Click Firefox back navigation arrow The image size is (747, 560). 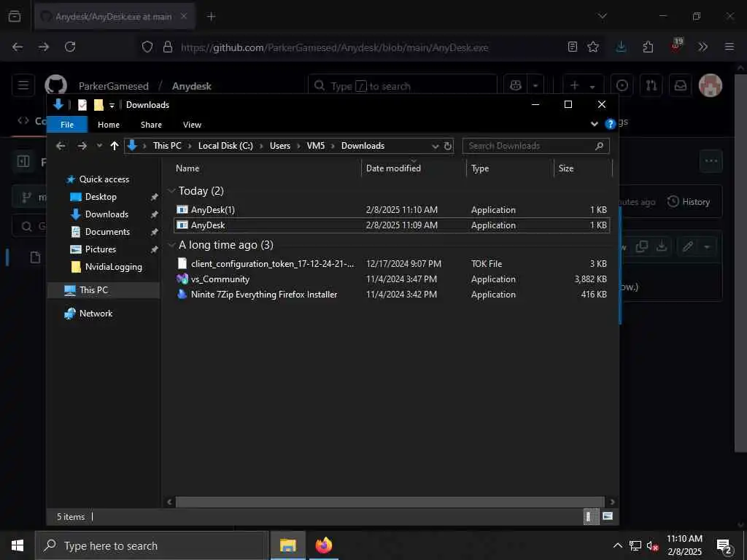click(x=18, y=47)
